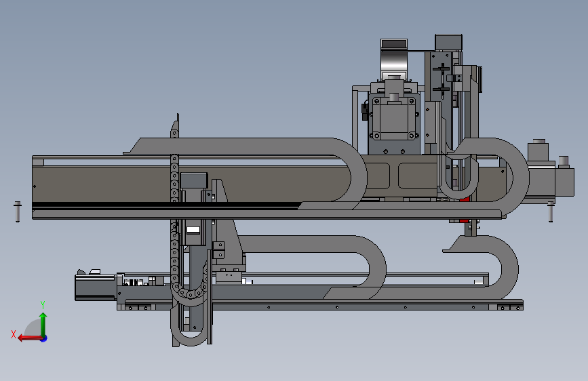Click the blue Z axis dot of the triad

pyautogui.click(x=44, y=338)
